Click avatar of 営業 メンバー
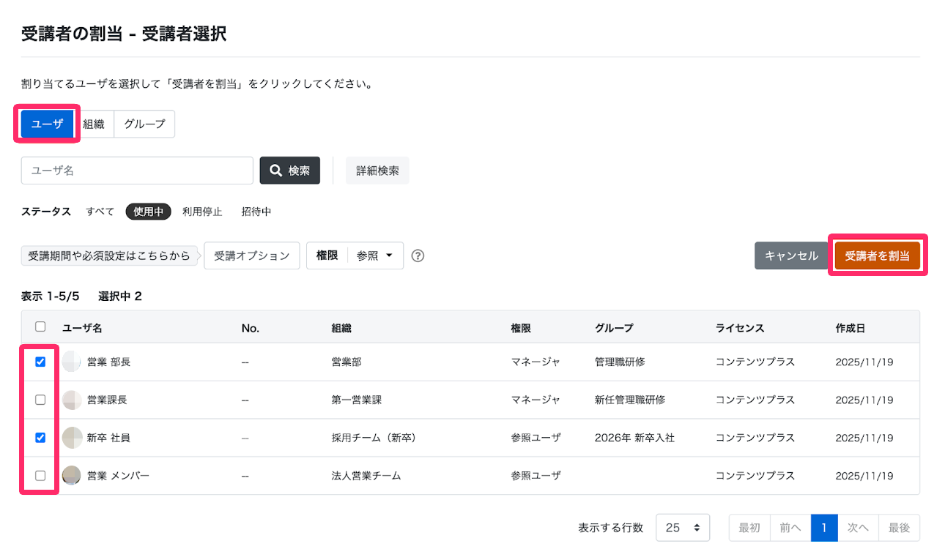This screenshot has width=945, height=560. tap(72, 476)
